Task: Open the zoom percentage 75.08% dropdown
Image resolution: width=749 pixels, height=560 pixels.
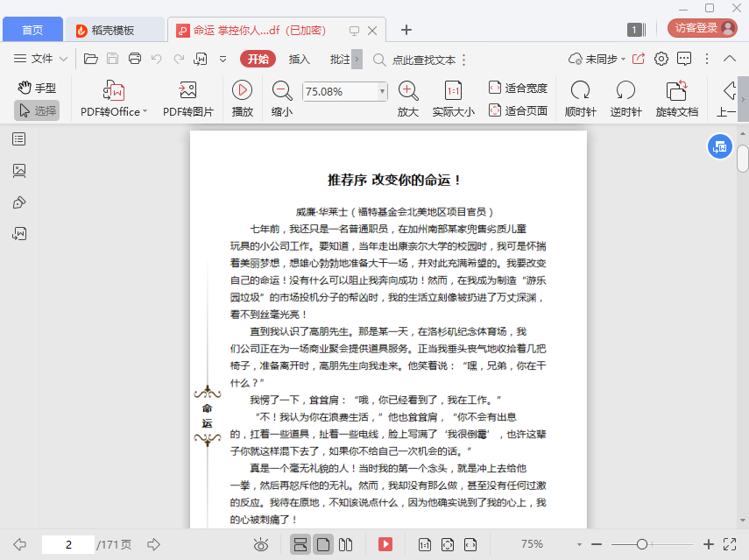Action: [x=382, y=91]
